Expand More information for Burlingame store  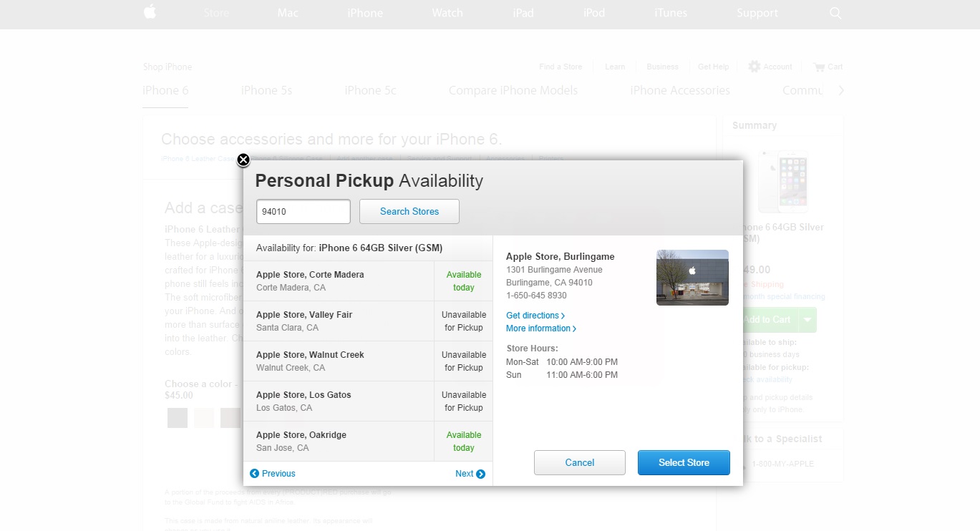point(541,328)
